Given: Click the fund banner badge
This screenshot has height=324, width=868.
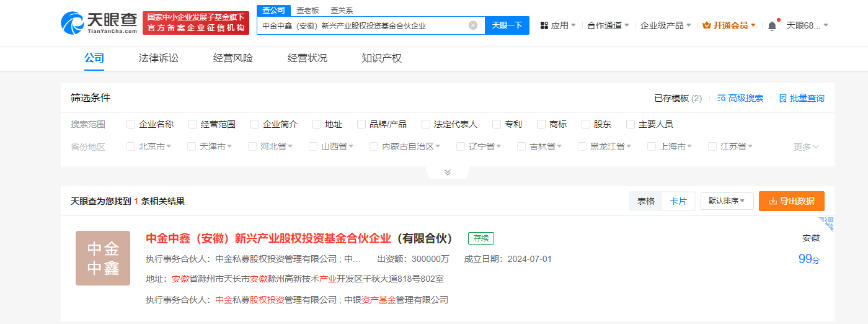Looking at the screenshot, I should (x=195, y=23).
